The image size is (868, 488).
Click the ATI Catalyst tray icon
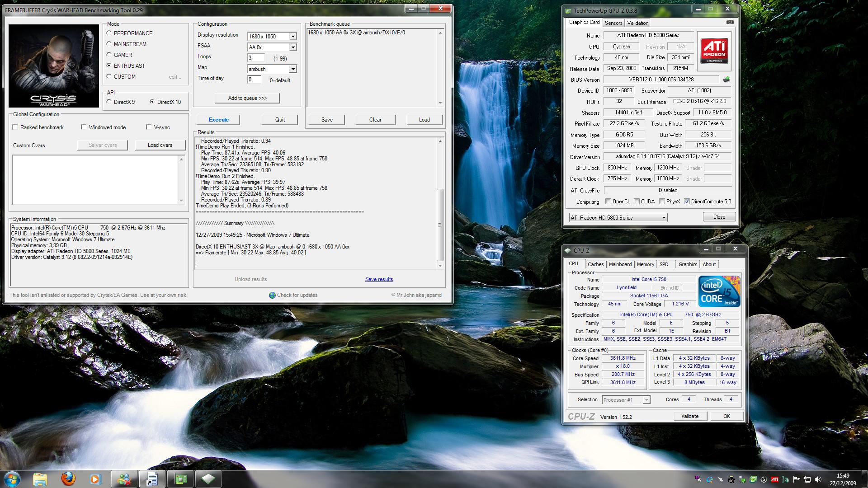tap(775, 479)
